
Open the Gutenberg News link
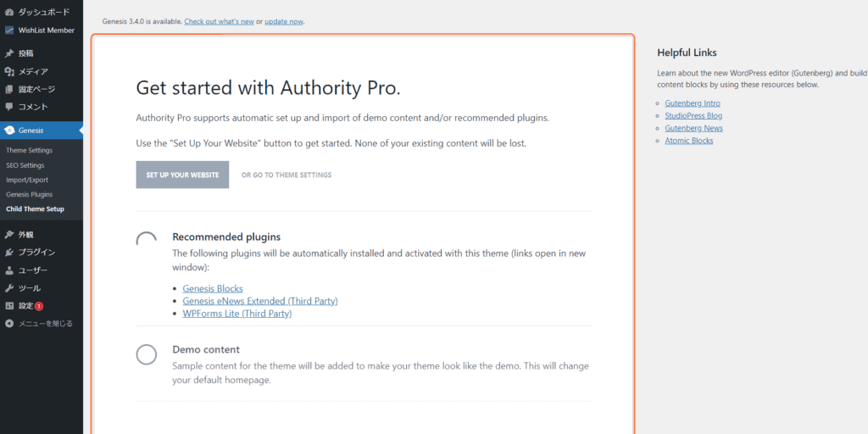[693, 129]
